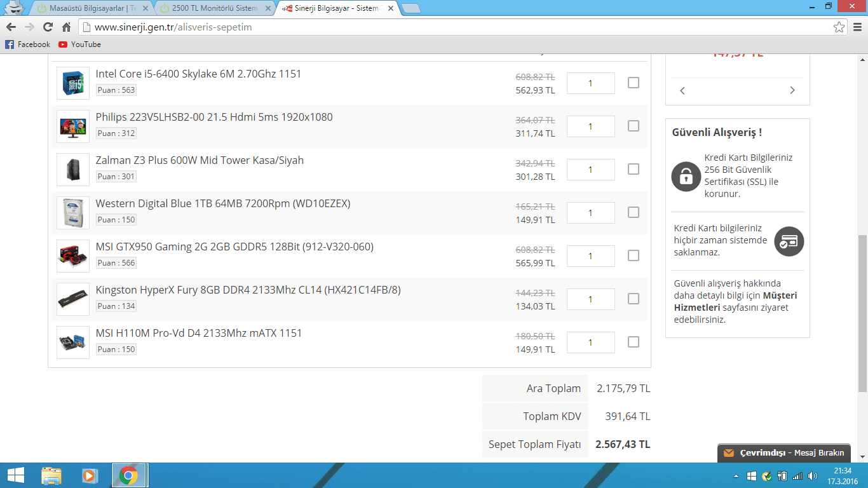The height and width of the screenshot is (488, 868).
Task: Open the Facebook bookmark
Action: click(27, 44)
